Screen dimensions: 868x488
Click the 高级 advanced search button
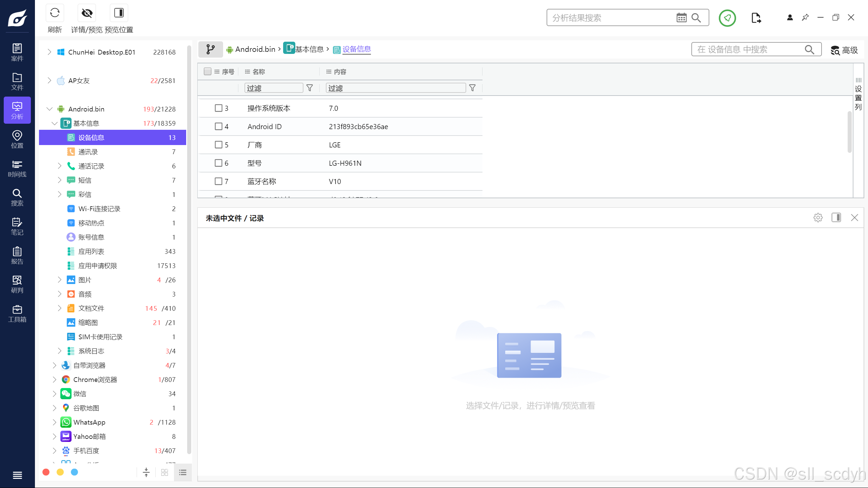[844, 50]
